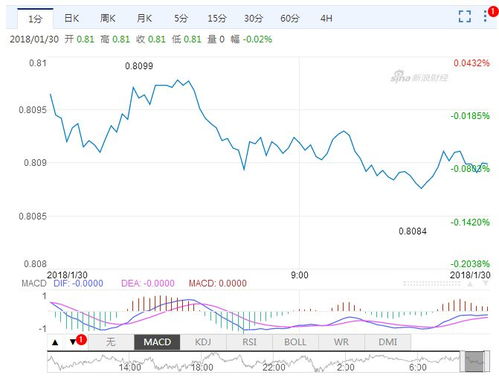Click the 幅 -0.02% change value
This screenshot has height=378, width=499.
click(251, 39)
